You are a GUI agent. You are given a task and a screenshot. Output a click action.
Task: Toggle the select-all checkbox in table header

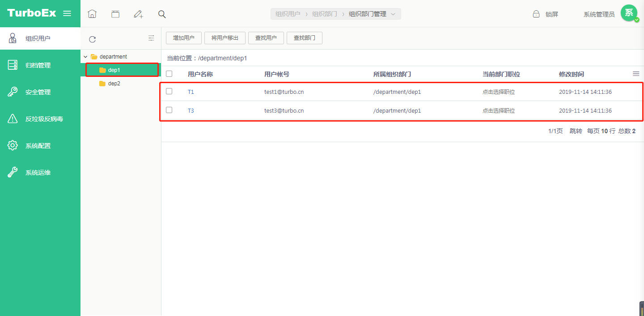(x=169, y=74)
